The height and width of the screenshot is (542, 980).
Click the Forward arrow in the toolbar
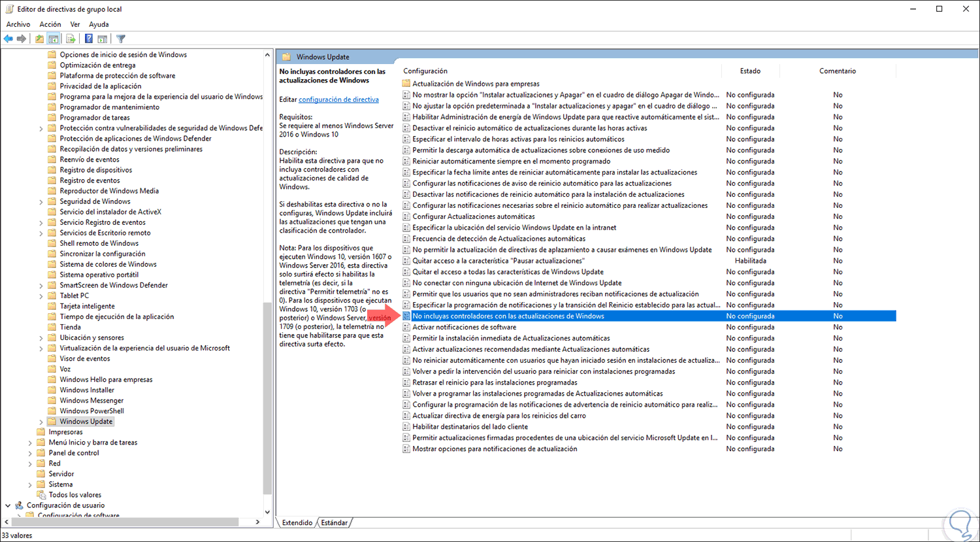click(22, 39)
